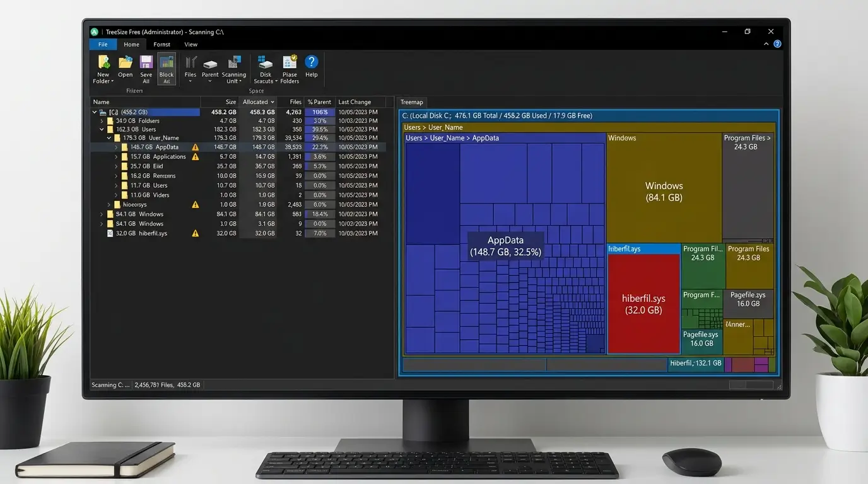This screenshot has width=868, height=484.
Task: Click the Disk Seacuts ribbon icon
Action: (266, 62)
